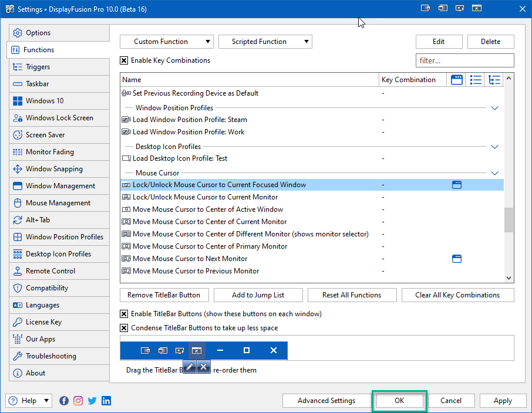The width and height of the screenshot is (532, 413).
Task: Click the DisplayFusion app icon in title bar
Action: (x=10, y=9)
